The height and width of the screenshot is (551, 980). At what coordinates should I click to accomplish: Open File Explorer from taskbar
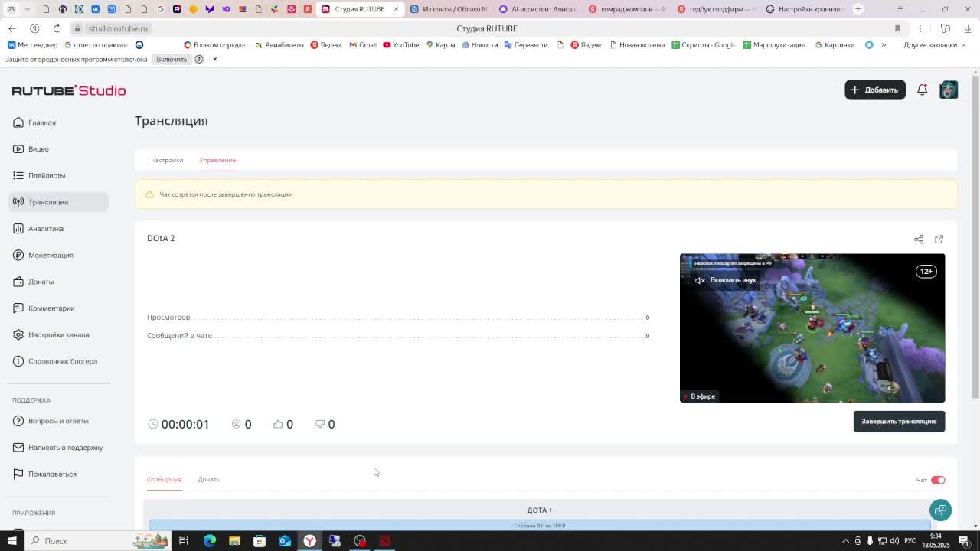(234, 541)
